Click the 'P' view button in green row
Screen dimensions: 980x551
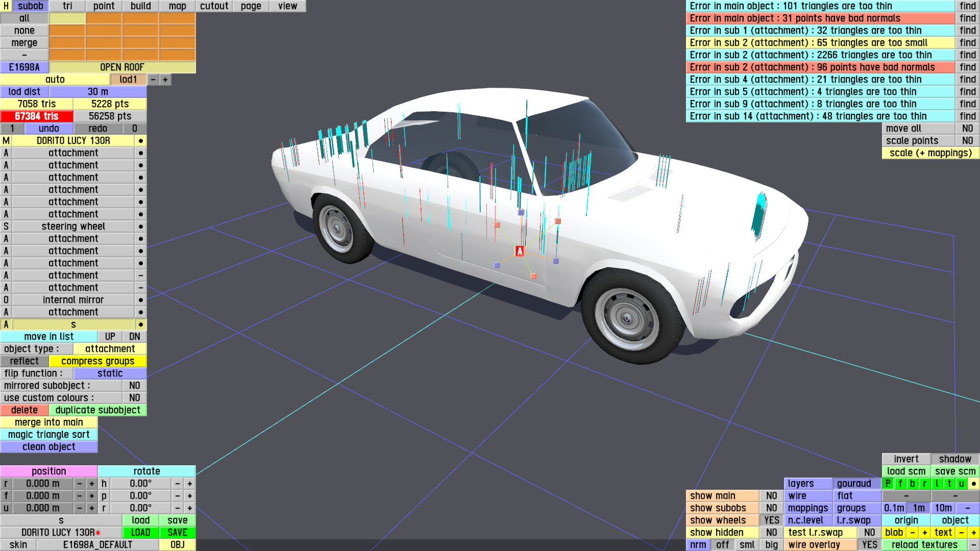[888, 484]
